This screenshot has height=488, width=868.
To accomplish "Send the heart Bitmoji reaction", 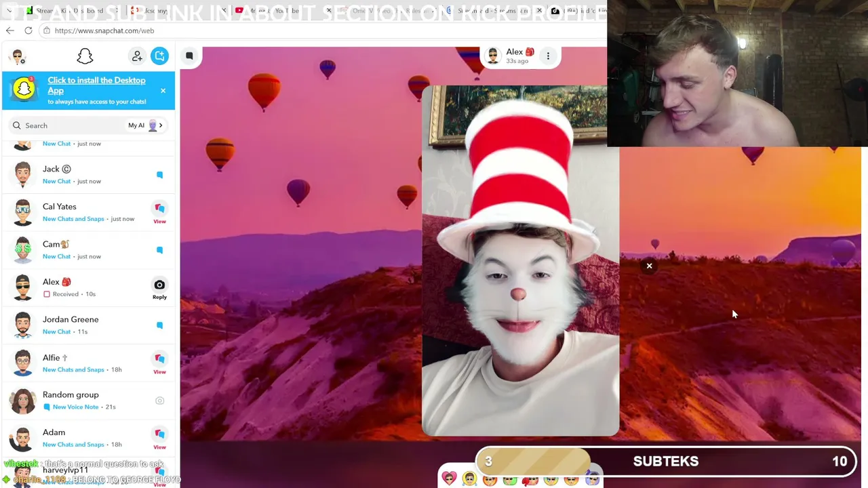I will [449, 479].
